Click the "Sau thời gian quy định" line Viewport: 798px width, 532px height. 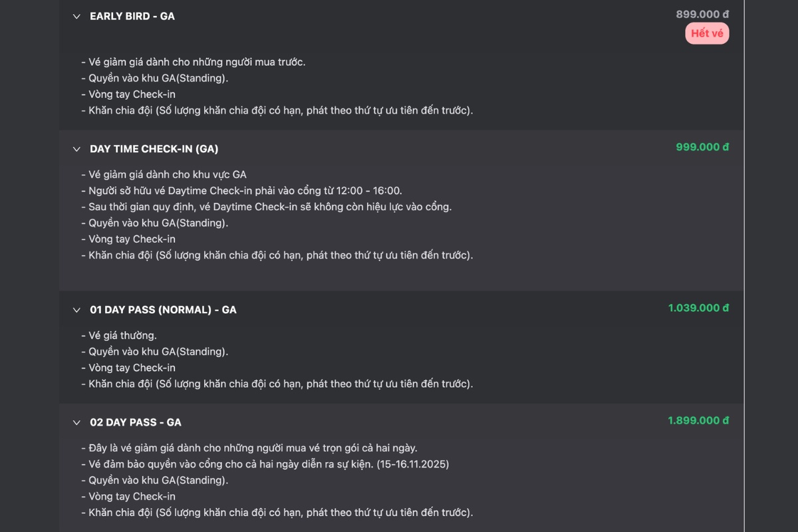point(266,207)
